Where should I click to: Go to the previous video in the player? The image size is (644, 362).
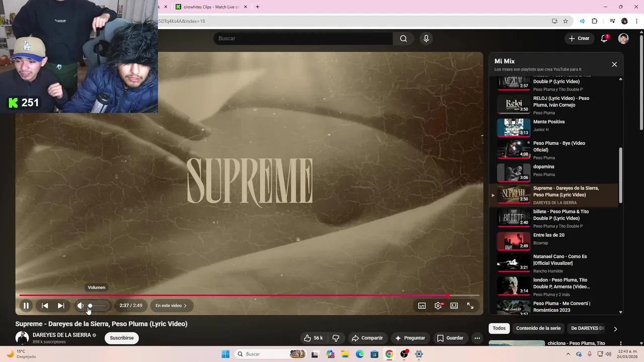click(45, 306)
